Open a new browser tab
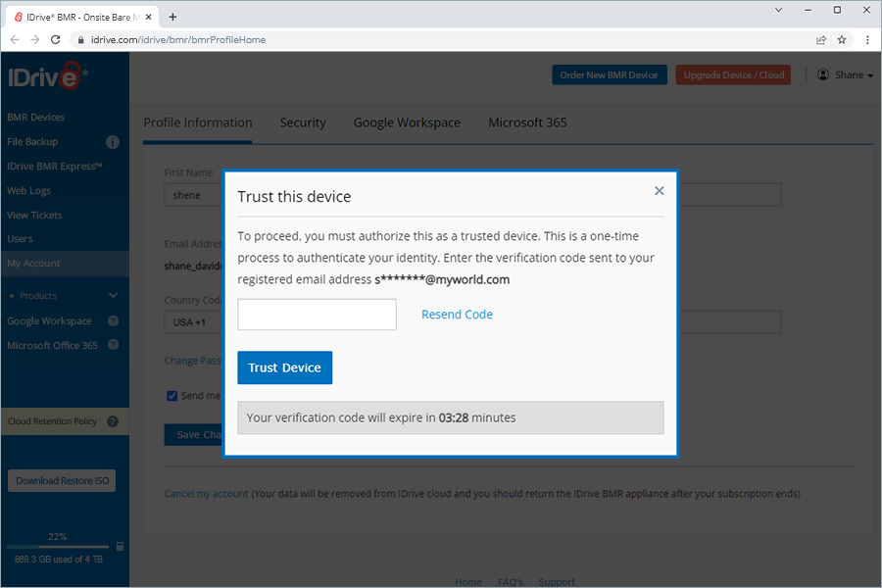 (x=172, y=17)
